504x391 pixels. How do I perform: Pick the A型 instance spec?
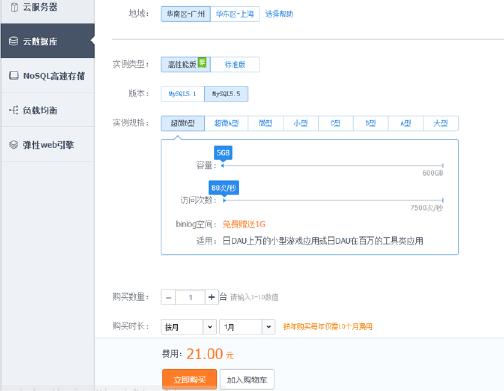(406, 123)
